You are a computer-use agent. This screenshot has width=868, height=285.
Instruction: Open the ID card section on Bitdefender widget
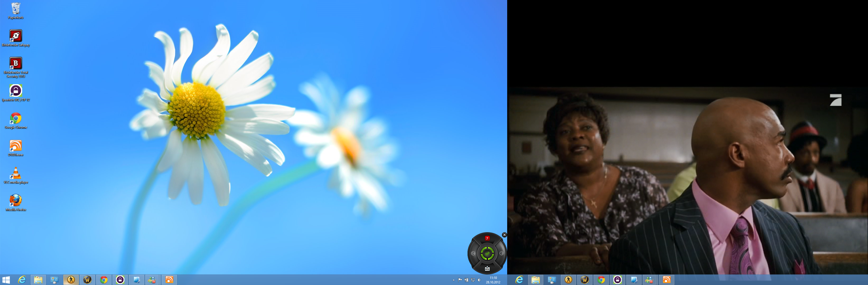487,269
